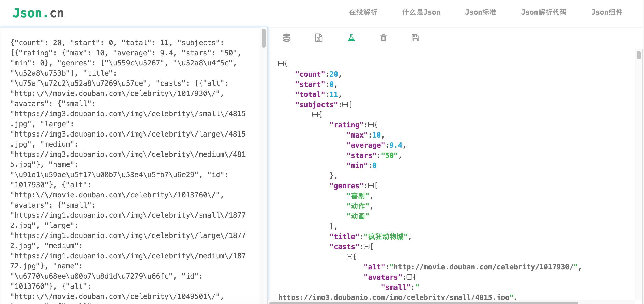The width and height of the screenshot is (644, 304).
Task: Click the genre value "喜剧"
Action: pos(358,196)
